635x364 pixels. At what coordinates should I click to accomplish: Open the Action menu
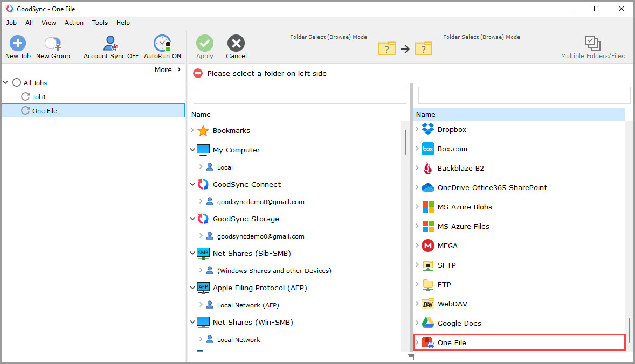[74, 23]
